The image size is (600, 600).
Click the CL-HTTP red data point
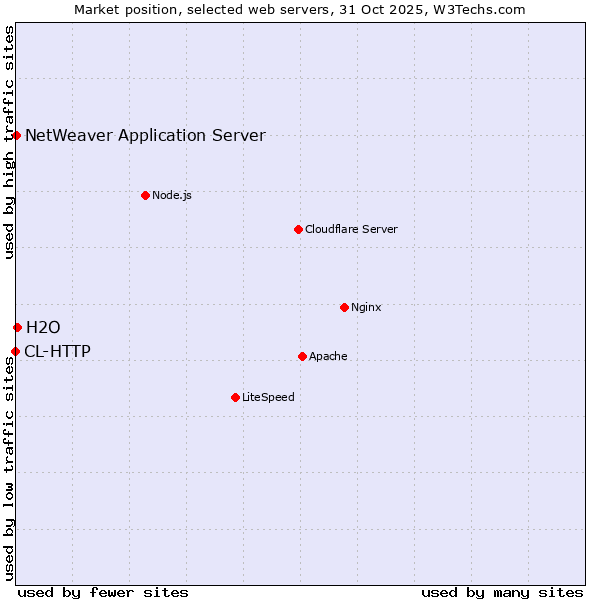(15, 351)
